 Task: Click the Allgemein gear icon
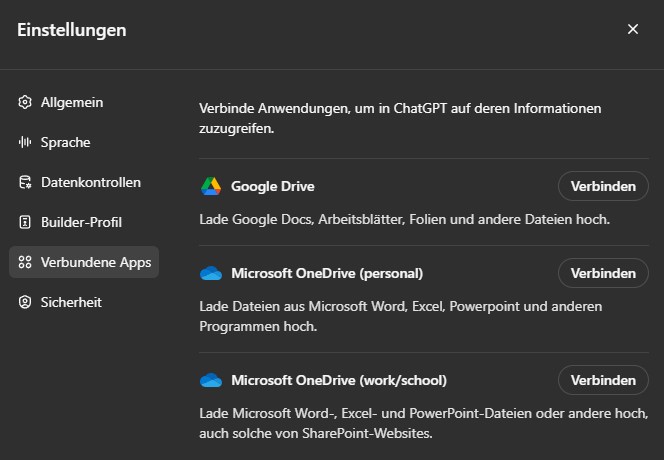pyautogui.click(x=25, y=102)
